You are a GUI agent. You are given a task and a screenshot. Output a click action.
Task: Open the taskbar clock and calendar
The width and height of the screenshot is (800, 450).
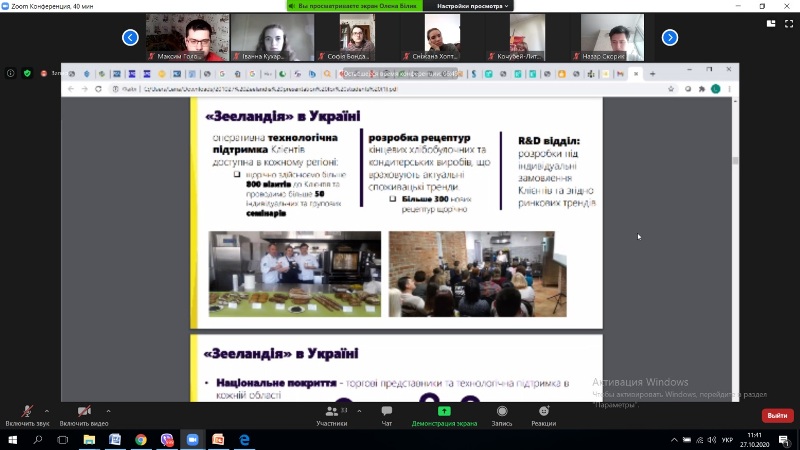pos(754,440)
